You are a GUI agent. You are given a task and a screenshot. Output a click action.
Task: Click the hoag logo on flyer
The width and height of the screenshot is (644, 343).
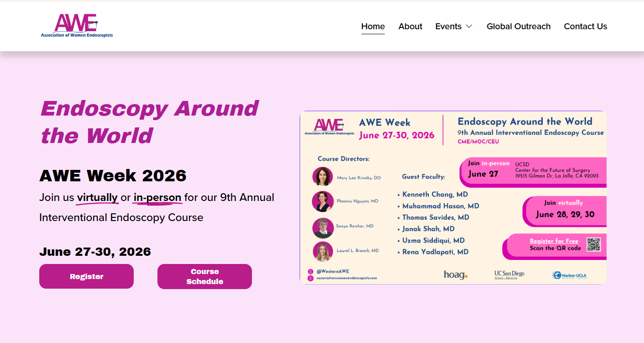(x=456, y=274)
